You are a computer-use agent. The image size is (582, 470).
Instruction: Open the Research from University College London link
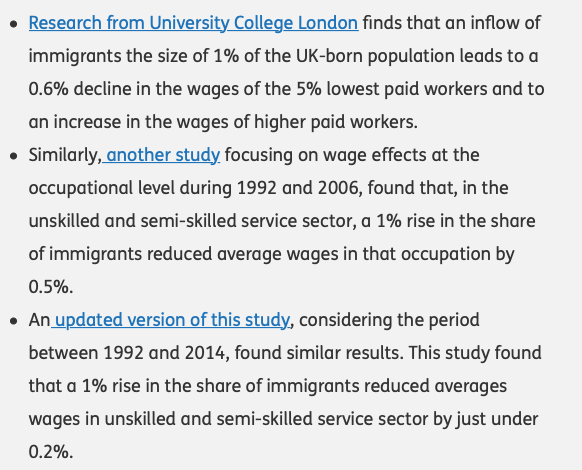(x=193, y=23)
